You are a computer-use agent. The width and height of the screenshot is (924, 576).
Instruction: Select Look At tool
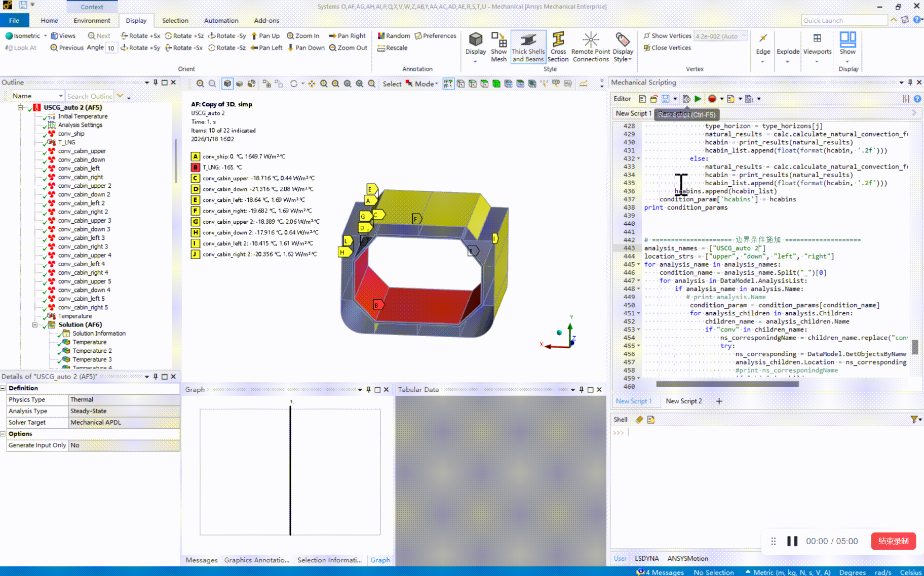pos(21,48)
